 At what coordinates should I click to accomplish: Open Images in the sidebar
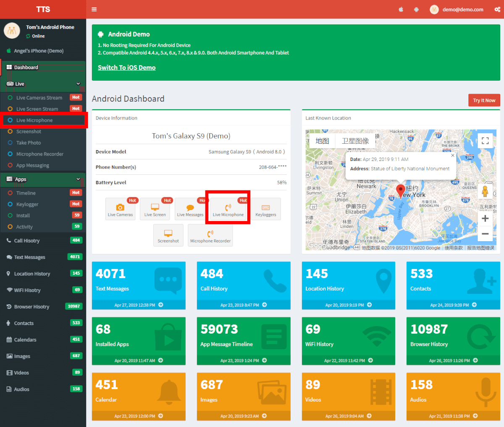pyautogui.click(x=43, y=356)
